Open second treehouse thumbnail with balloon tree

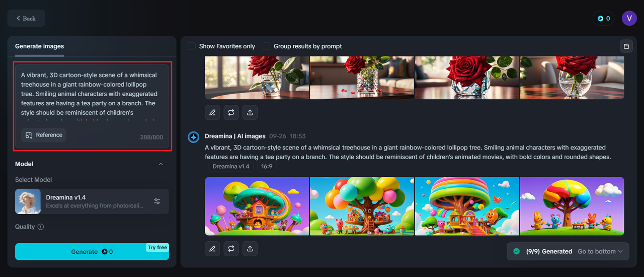pos(362,206)
